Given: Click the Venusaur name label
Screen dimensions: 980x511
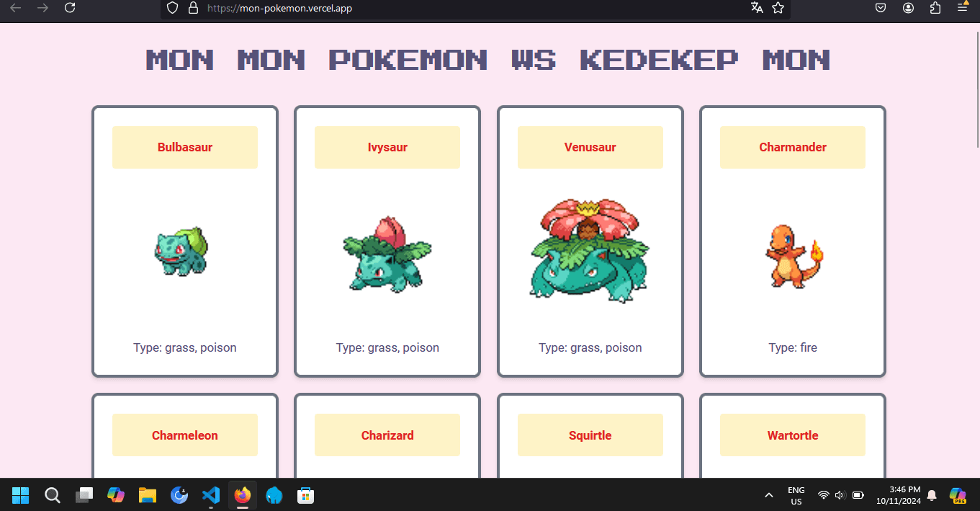Looking at the screenshot, I should click(x=590, y=147).
